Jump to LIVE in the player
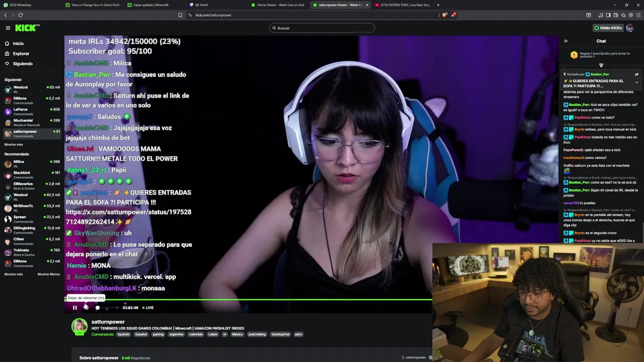Screen dimensions: 644x362 [x=148, y=308]
